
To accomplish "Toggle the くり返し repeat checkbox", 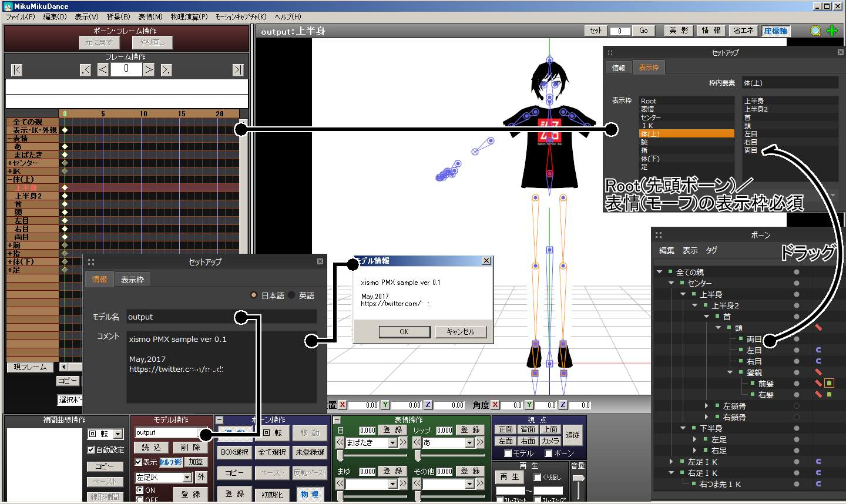I will (537, 478).
